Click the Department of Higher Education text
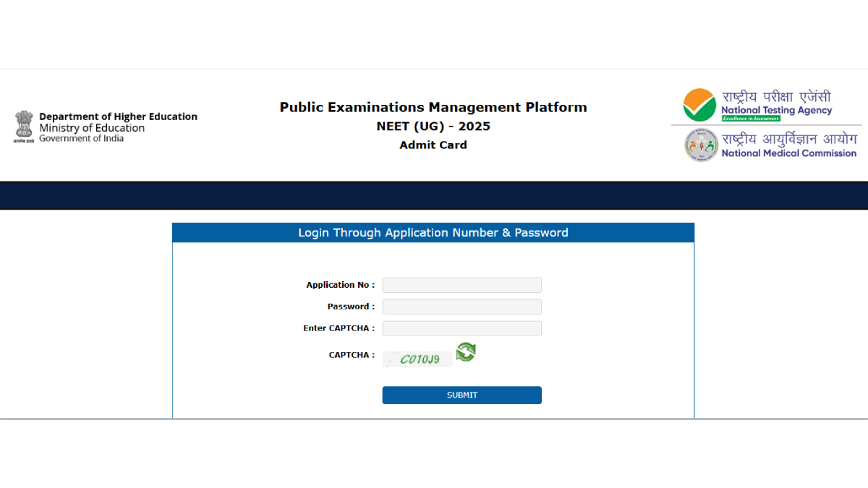This screenshot has height=488, width=868. pos(119,116)
